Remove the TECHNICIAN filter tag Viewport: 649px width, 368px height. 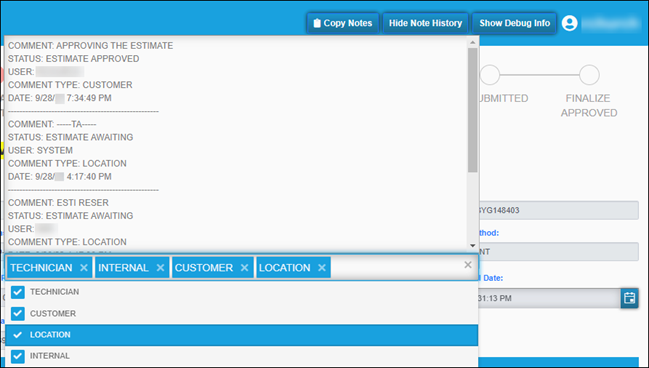84,268
